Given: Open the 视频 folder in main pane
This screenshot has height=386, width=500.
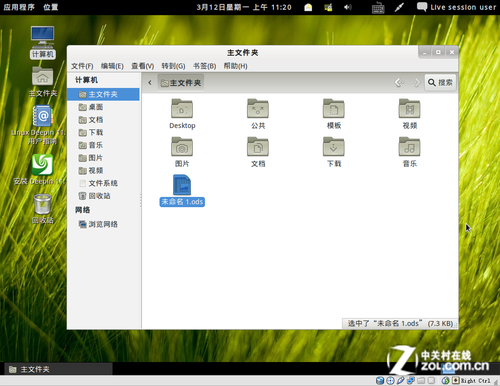Looking at the screenshot, I should pyautogui.click(x=410, y=114).
